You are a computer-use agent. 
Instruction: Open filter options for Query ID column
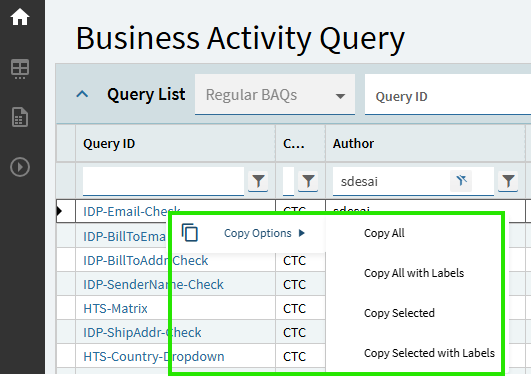[x=258, y=181]
